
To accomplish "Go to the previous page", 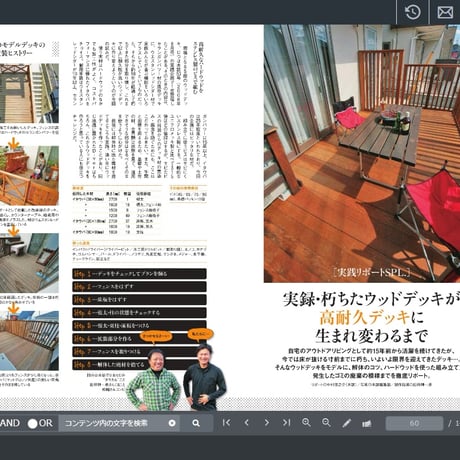I will pos(247,423).
